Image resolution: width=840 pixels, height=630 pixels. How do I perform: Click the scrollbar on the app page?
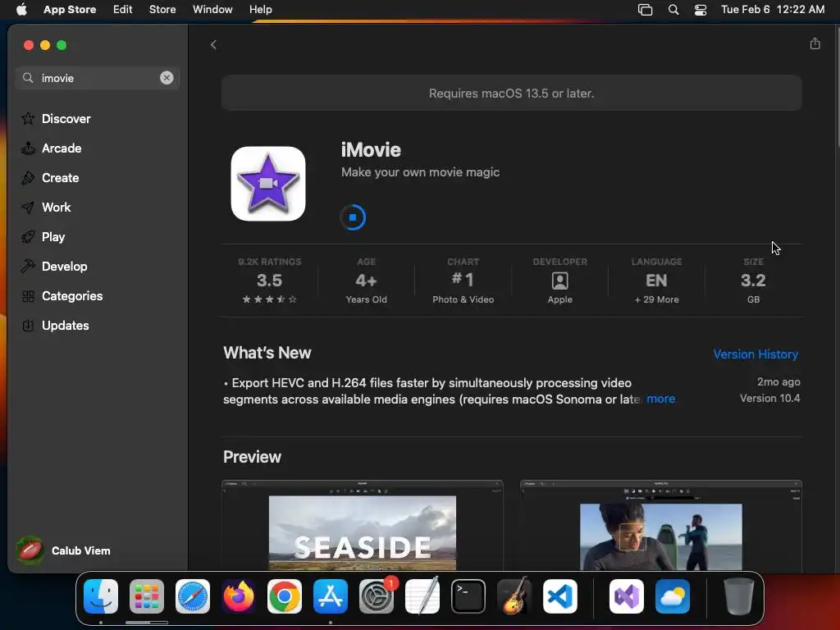tap(838, 85)
